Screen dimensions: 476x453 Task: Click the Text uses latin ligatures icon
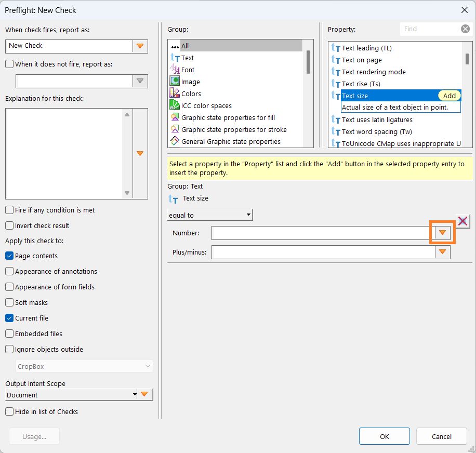tap(336, 119)
